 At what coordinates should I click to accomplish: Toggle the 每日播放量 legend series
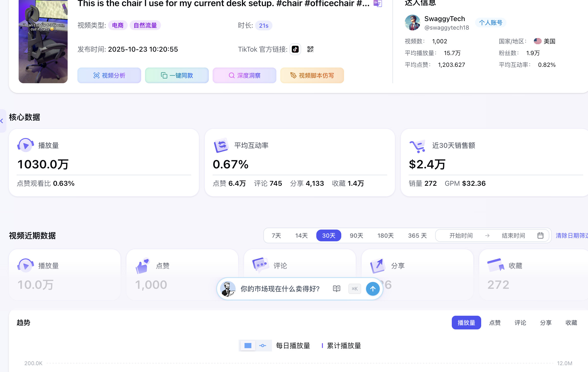[x=293, y=346]
